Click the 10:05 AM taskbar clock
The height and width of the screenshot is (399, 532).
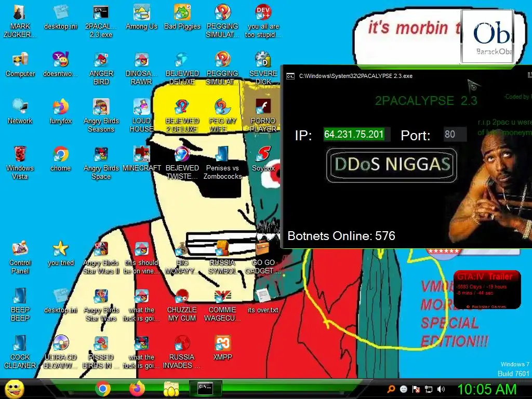coord(487,389)
